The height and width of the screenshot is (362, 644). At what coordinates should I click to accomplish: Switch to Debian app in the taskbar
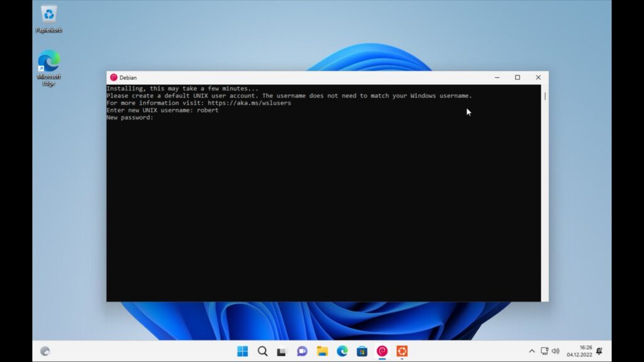coord(382,351)
